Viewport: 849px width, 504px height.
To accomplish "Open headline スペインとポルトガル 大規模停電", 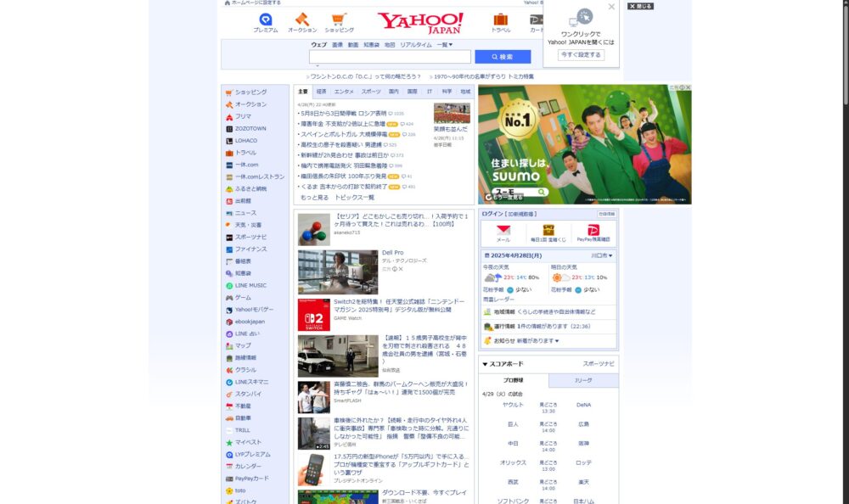I will (344, 134).
